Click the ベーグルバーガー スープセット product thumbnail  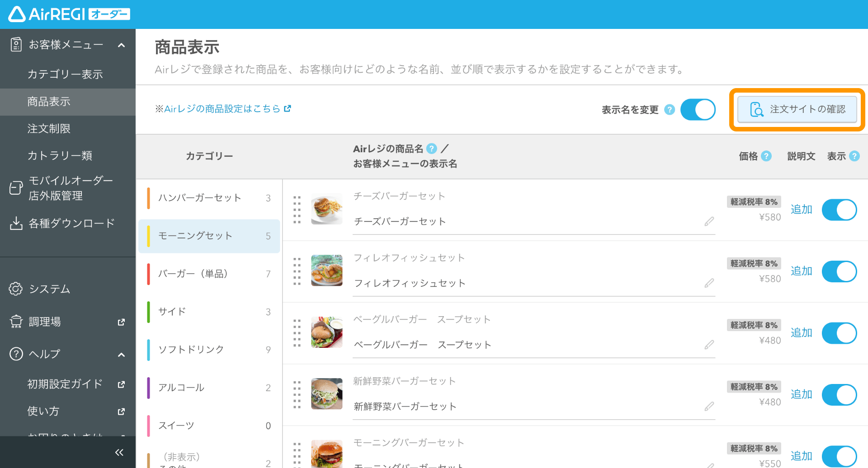[326, 332]
